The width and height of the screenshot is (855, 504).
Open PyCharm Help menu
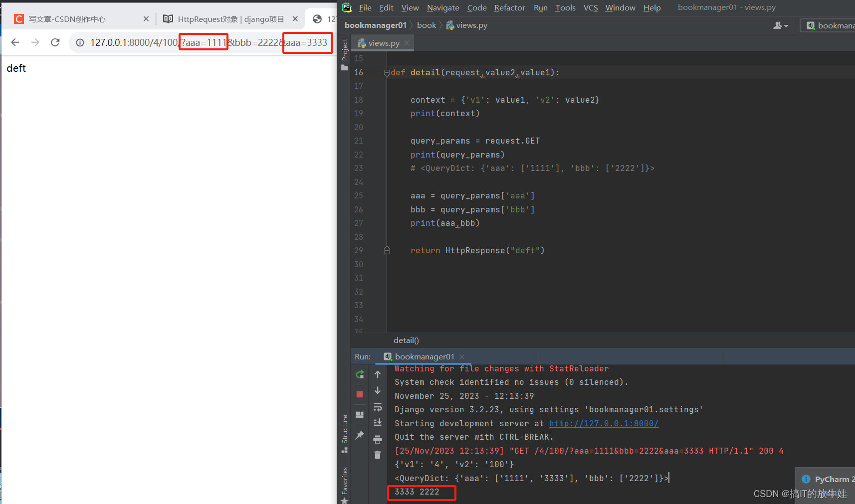[x=652, y=7]
